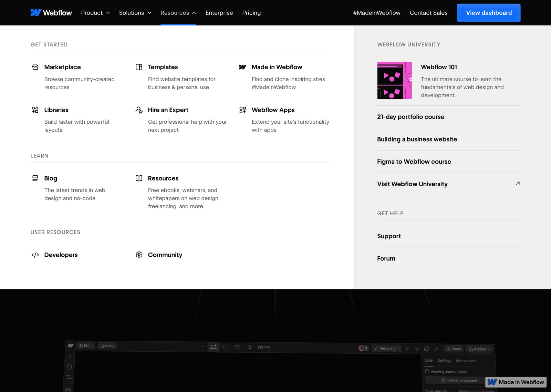The width and height of the screenshot is (551, 392).
Task: Select the desktop breakpoint icon in Designer
Action: click(x=214, y=347)
